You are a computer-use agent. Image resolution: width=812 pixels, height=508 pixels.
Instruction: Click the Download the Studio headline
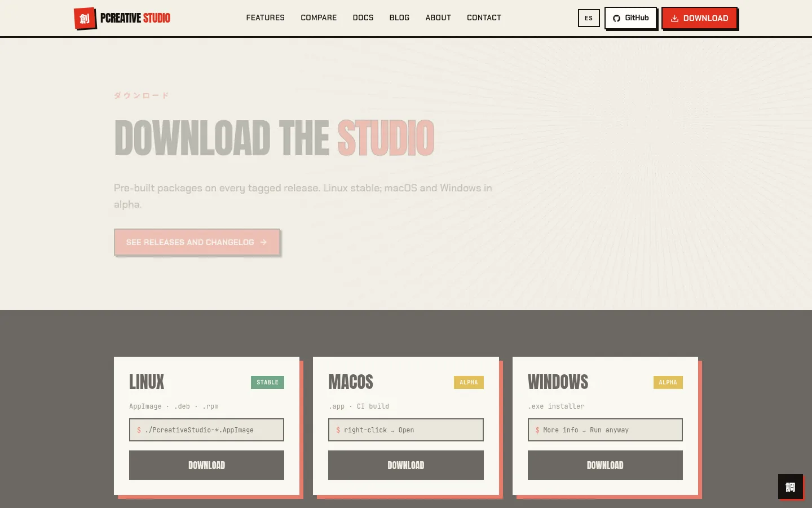pos(274,138)
